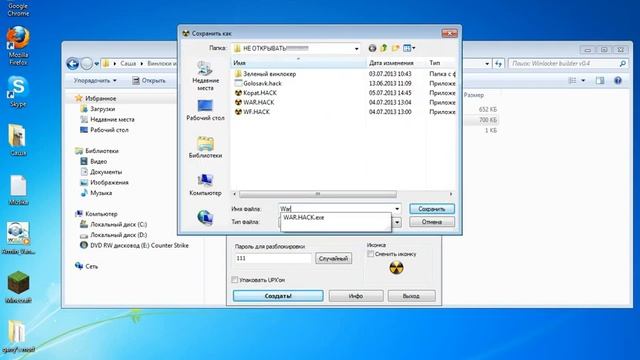Open the Папка location dropdown
The width and height of the screenshot is (640, 360).
pyautogui.click(x=356, y=48)
